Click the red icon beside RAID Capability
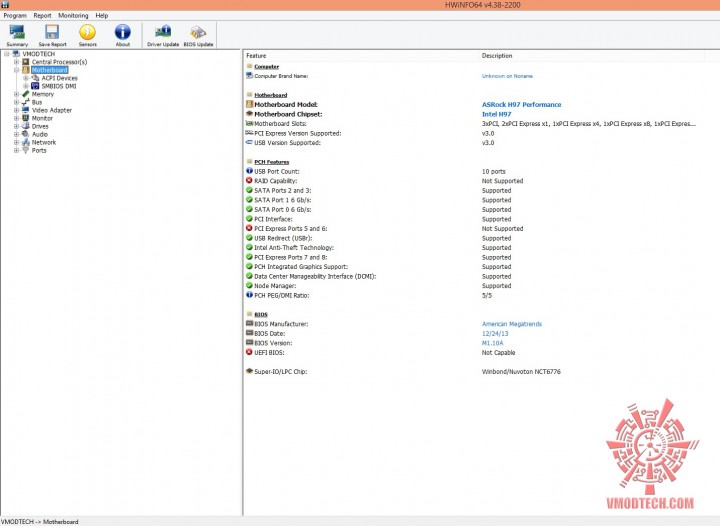Viewport: 720px width, 526px height. pyautogui.click(x=249, y=180)
